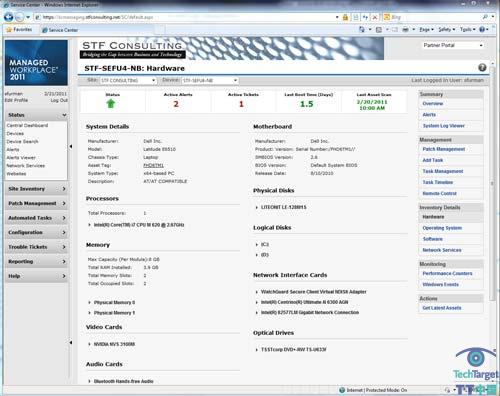Open the System Log Viewer link

[x=444, y=126]
